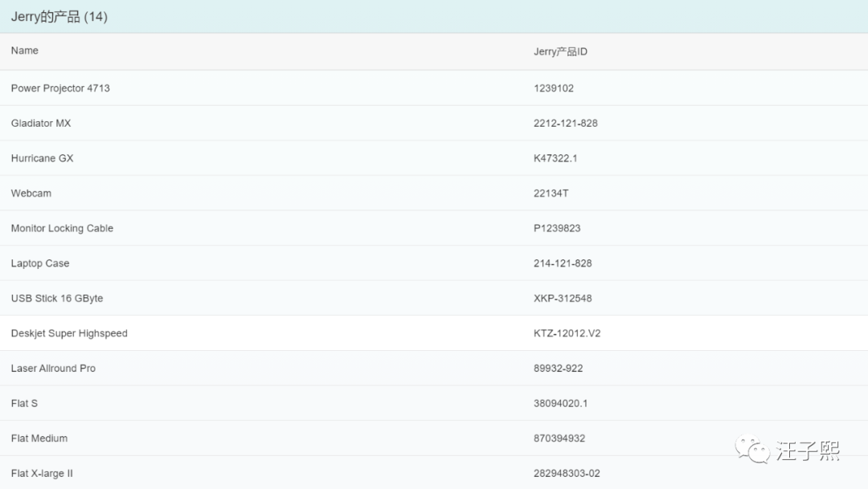The height and width of the screenshot is (489, 868).
Task: Click the Jerry产品ID column header
Action: pos(560,51)
